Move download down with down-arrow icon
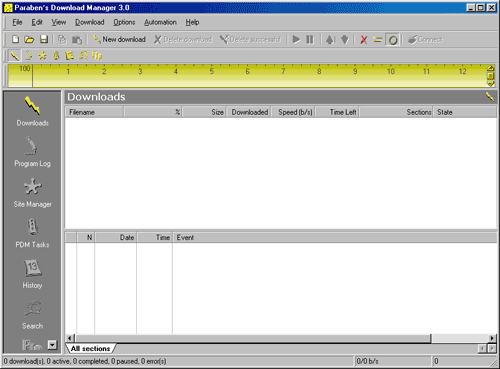This screenshot has height=369, width=500. click(x=345, y=40)
